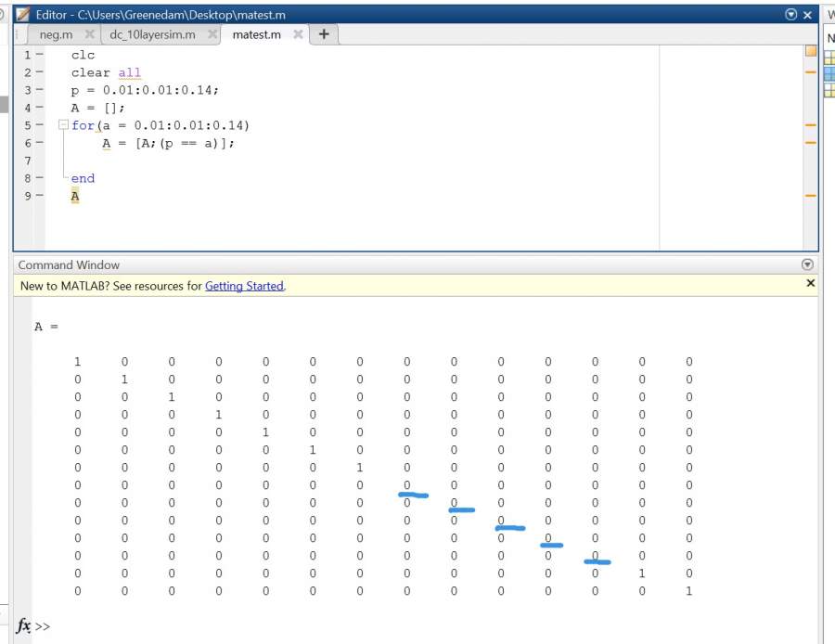Click the fx function browser icon
835x644 pixels.
pos(23,625)
